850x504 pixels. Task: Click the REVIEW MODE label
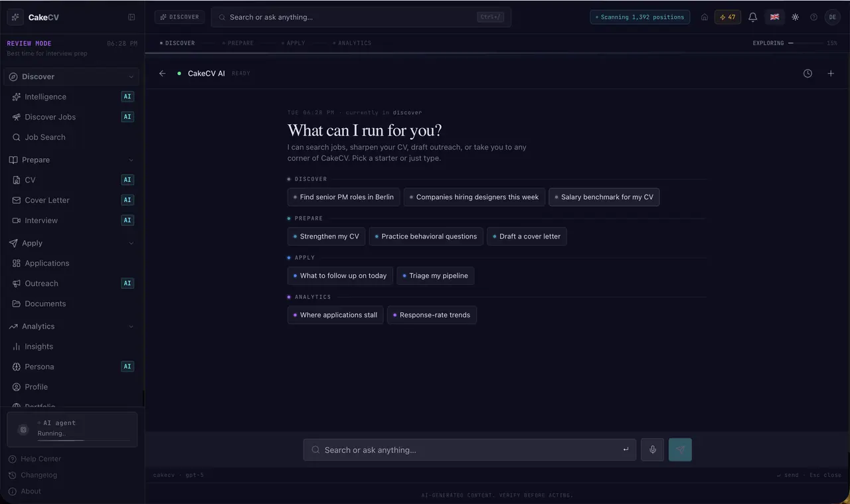pos(29,44)
